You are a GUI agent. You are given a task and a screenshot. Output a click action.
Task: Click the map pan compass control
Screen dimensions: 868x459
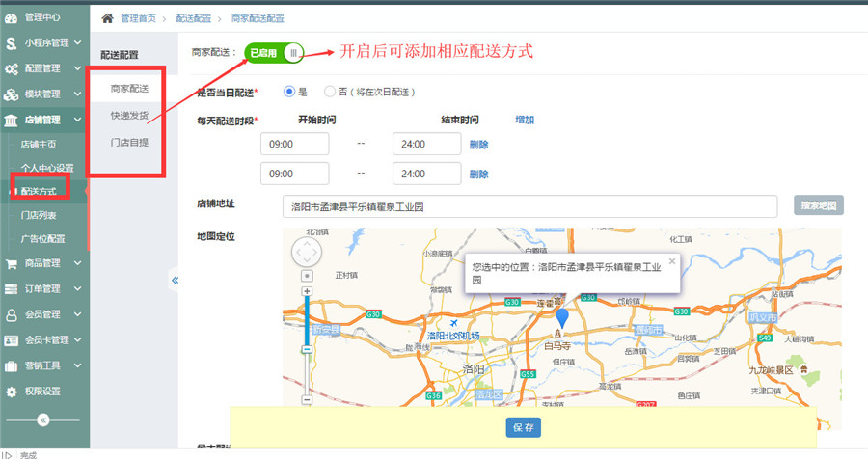(x=307, y=253)
